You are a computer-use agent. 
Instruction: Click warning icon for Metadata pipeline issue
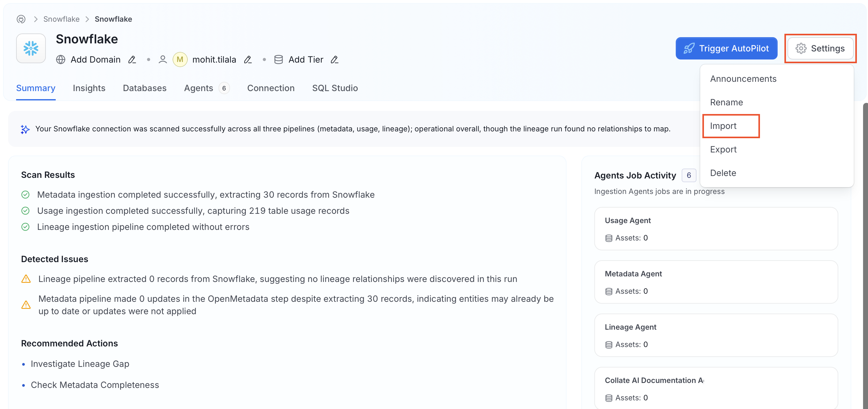[26, 305]
